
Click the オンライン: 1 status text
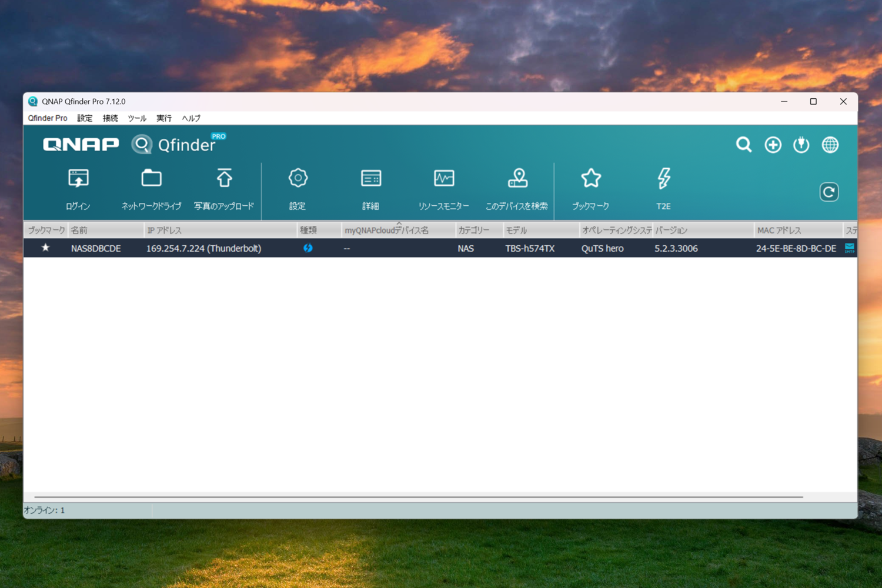point(45,510)
